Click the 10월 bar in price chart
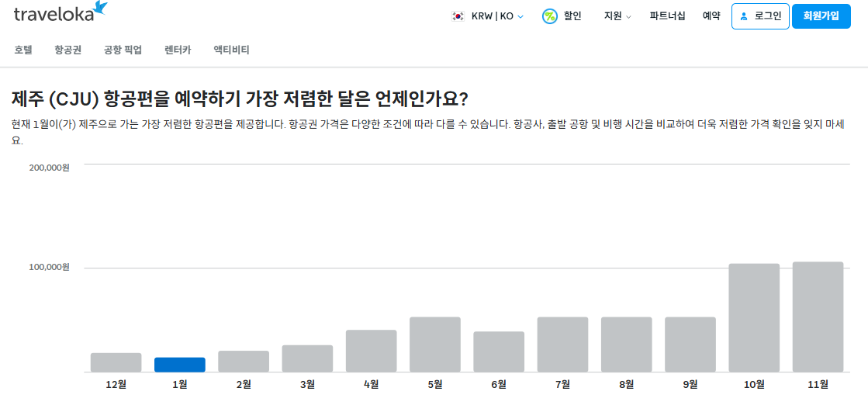The width and height of the screenshot is (868, 419). 754,317
